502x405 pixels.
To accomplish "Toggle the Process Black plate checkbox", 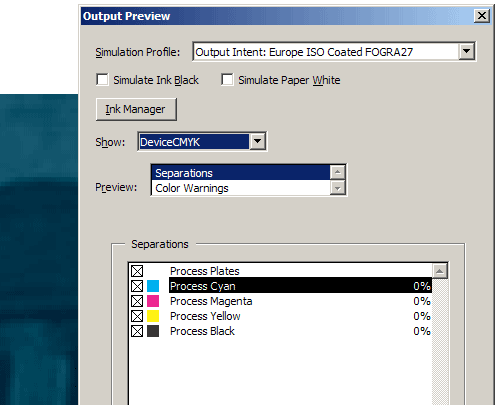I will [x=137, y=331].
